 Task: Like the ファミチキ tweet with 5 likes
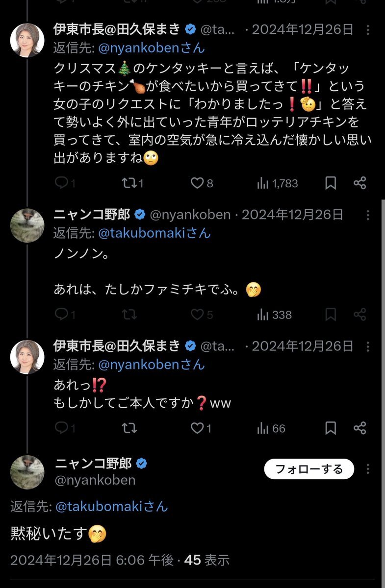pos(197,315)
